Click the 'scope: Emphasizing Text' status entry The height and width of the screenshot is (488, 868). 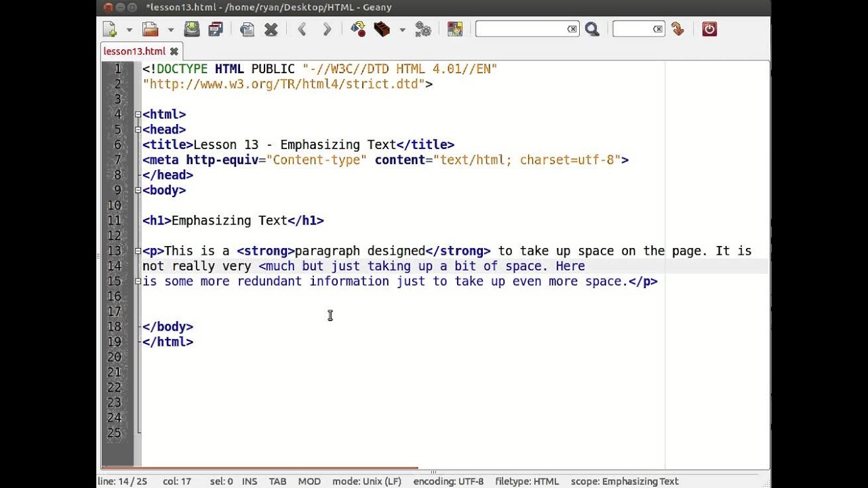pos(625,481)
